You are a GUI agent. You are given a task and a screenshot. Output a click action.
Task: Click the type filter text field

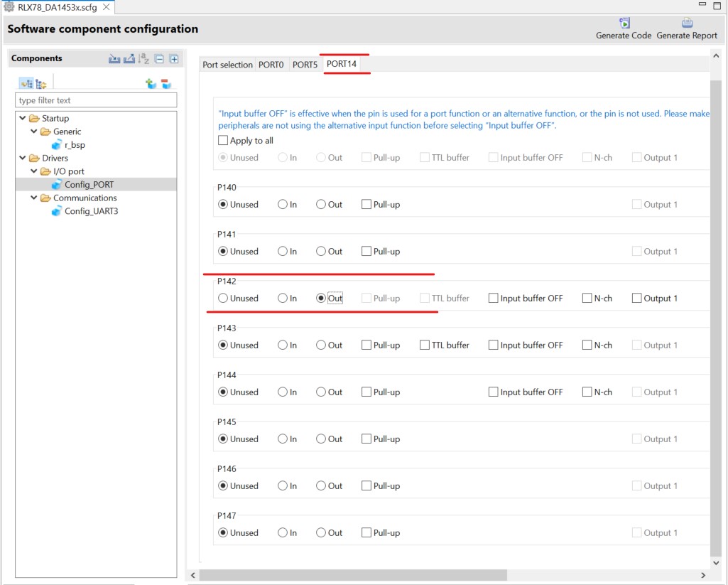(96, 100)
